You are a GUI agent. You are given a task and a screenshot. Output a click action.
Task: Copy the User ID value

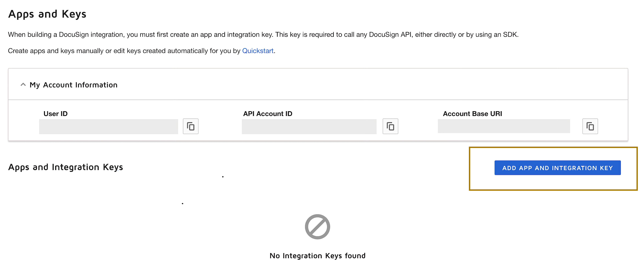(190, 126)
